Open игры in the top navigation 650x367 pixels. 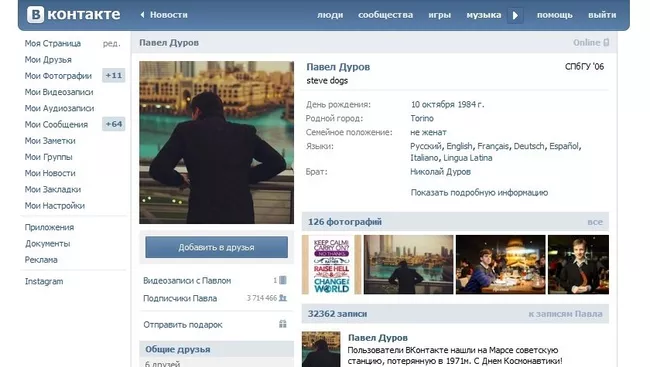pyautogui.click(x=439, y=15)
